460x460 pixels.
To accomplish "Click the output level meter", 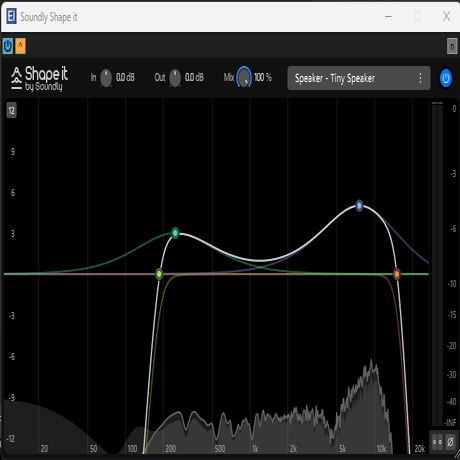I will click(x=437, y=263).
